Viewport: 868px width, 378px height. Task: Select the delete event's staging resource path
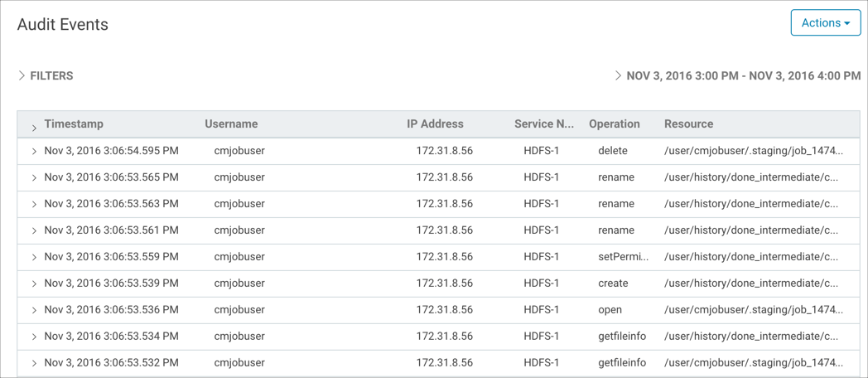point(753,151)
